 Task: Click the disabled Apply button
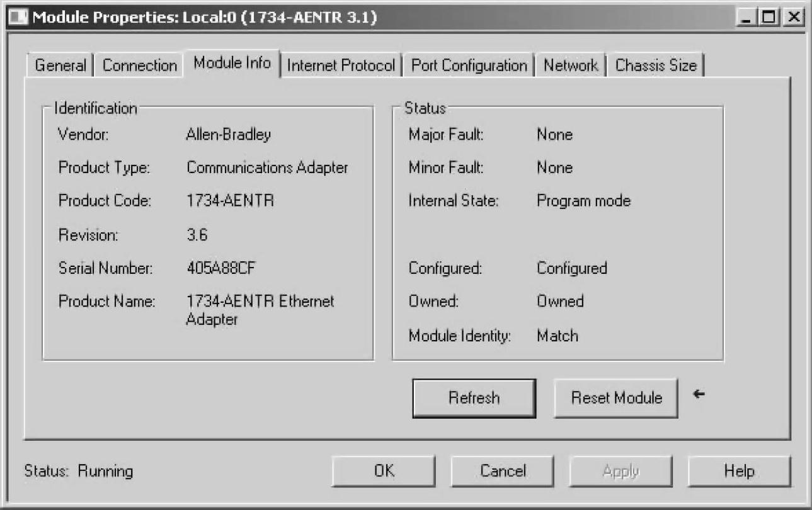point(622,471)
